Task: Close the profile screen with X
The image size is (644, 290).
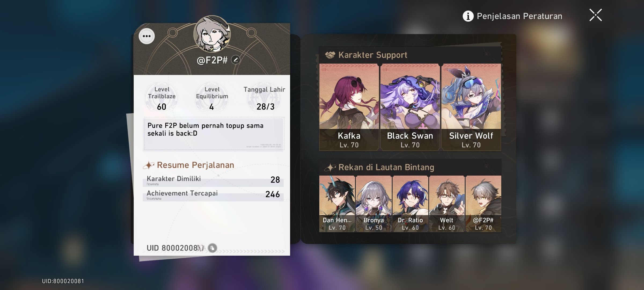Action: coord(595,15)
